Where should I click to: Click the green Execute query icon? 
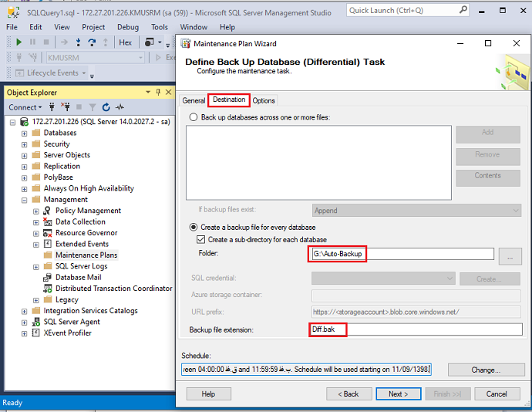tap(19, 42)
